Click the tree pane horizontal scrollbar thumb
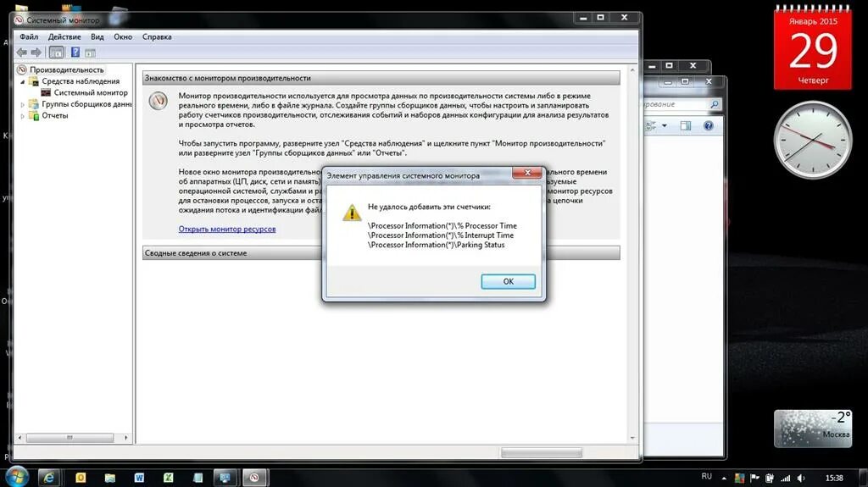Screen dimensions: 868x487 point(70,438)
